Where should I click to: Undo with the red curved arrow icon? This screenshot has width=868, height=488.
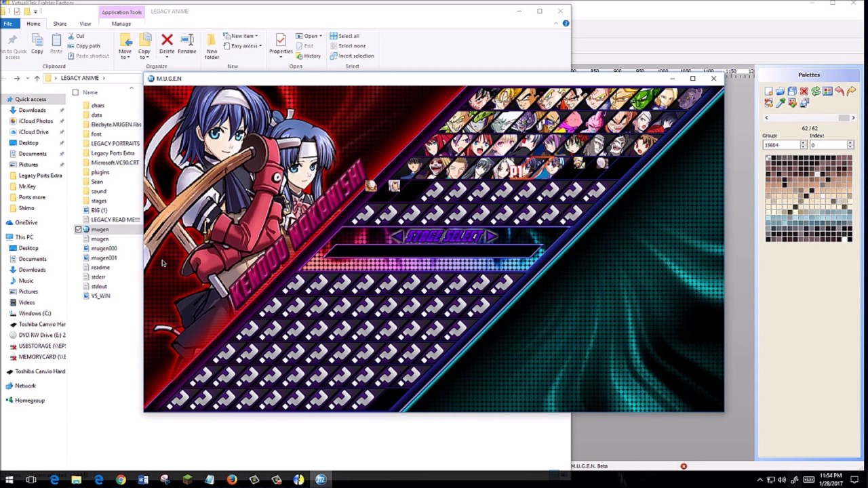[x=840, y=91]
